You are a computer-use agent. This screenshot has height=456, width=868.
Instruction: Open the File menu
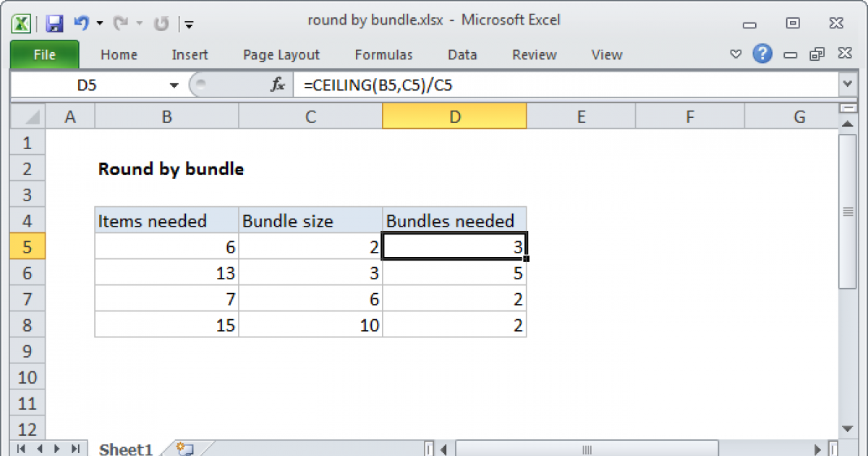click(x=44, y=54)
